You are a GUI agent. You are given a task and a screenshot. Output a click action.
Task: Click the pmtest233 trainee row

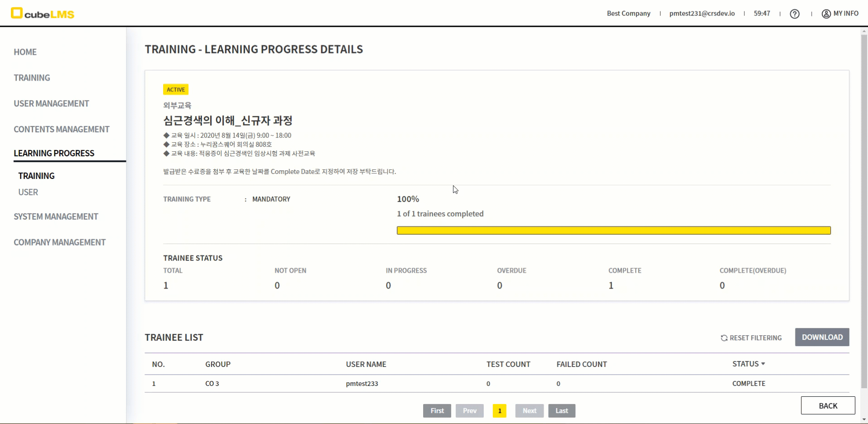(362, 384)
